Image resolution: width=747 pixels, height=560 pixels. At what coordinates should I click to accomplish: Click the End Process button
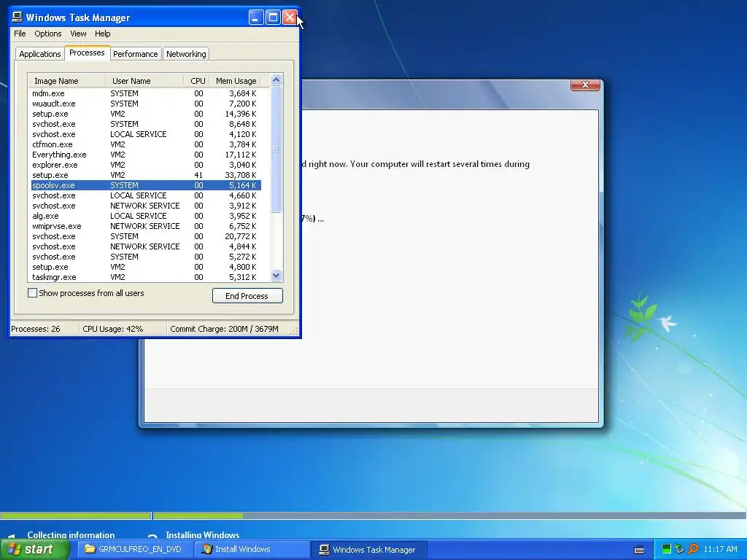pos(247,296)
